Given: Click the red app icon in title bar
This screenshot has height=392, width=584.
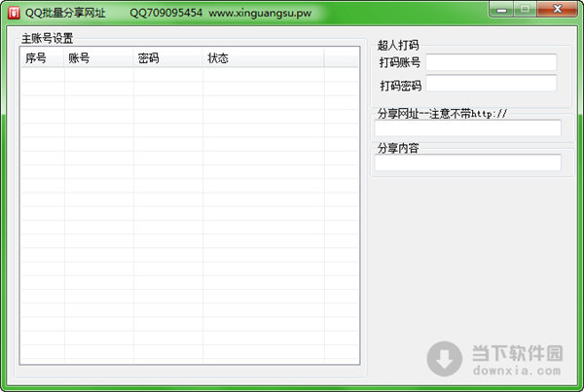Looking at the screenshot, I should click(x=14, y=13).
